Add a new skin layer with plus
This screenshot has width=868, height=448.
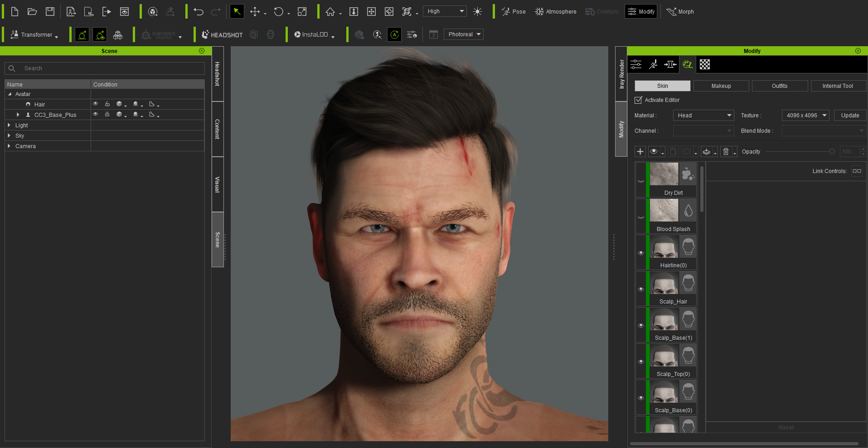click(640, 152)
